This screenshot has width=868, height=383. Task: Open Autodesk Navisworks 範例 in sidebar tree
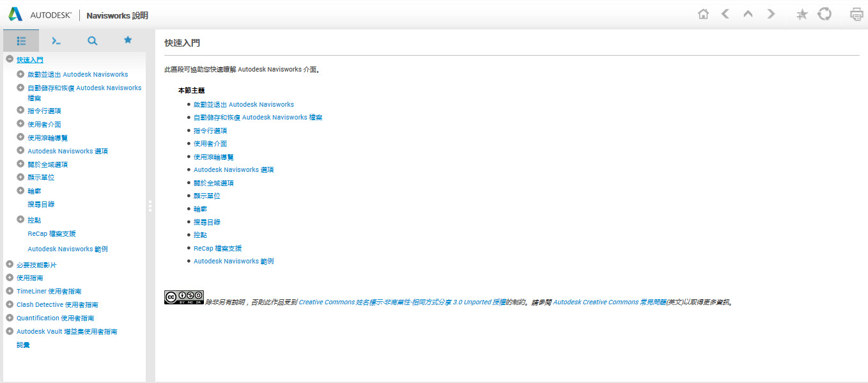coord(68,249)
